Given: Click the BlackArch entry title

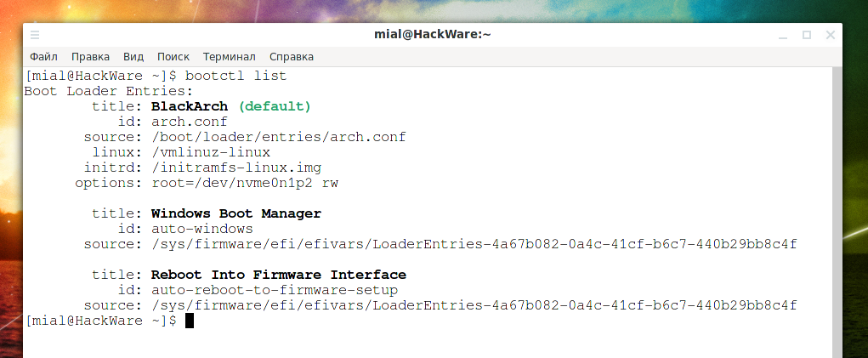Looking at the screenshot, I should click(190, 106).
